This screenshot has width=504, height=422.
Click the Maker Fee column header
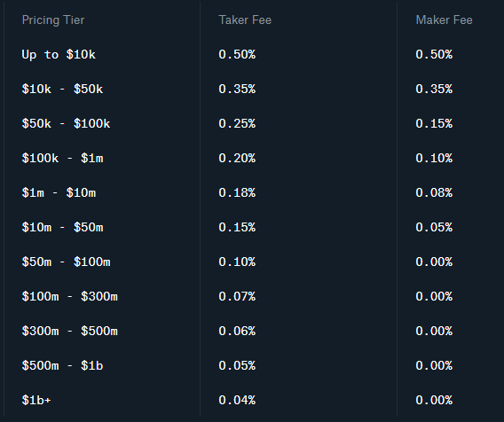tap(444, 20)
